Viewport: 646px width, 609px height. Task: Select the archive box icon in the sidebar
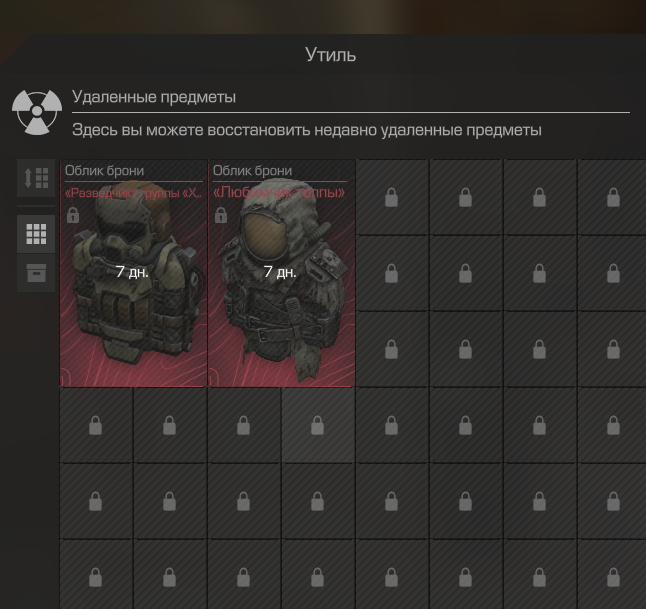[x=36, y=273]
